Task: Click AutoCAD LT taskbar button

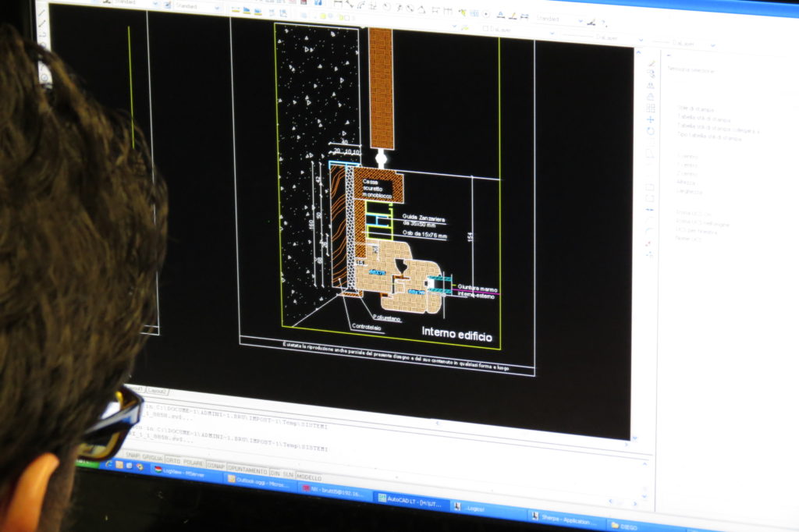Action: tap(413, 501)
